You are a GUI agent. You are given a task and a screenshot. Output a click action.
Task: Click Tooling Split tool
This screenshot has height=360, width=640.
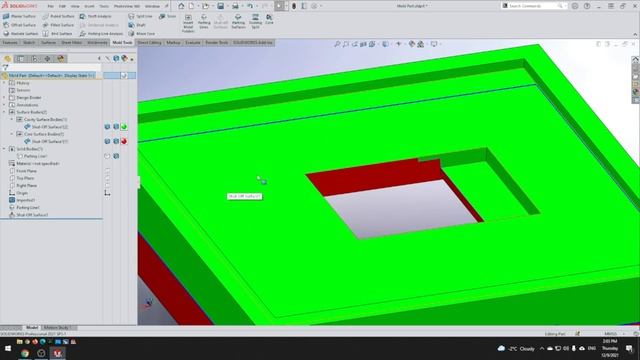(x=255, y=21)
